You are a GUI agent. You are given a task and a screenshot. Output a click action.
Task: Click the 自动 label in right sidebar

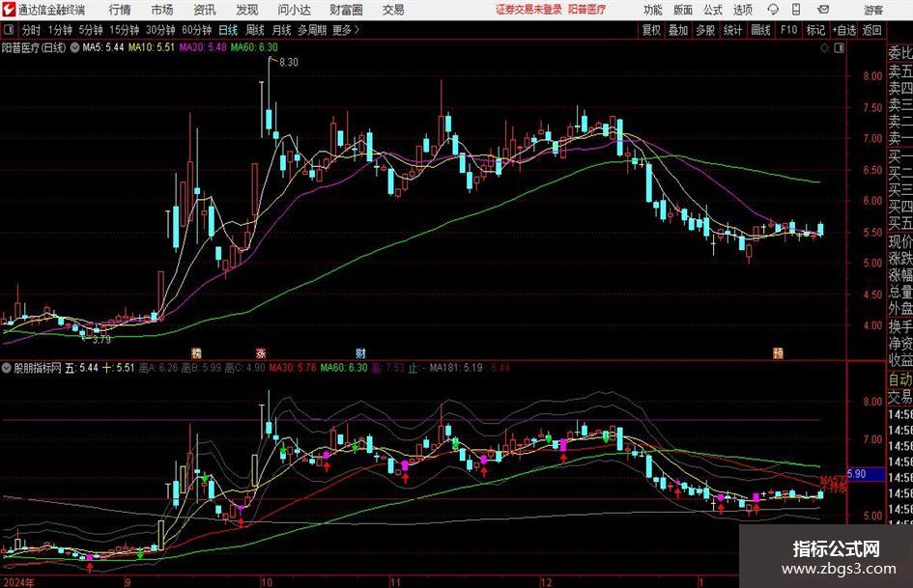pos(900,379)
